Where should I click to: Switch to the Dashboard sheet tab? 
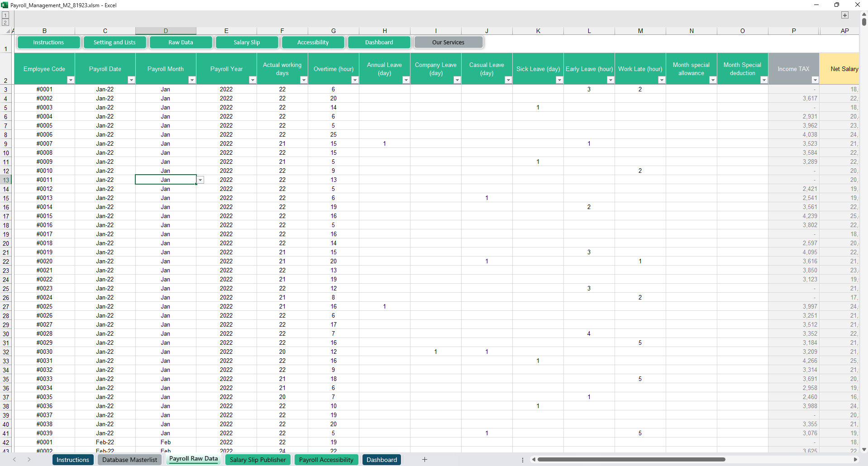[x=382, y=460]
